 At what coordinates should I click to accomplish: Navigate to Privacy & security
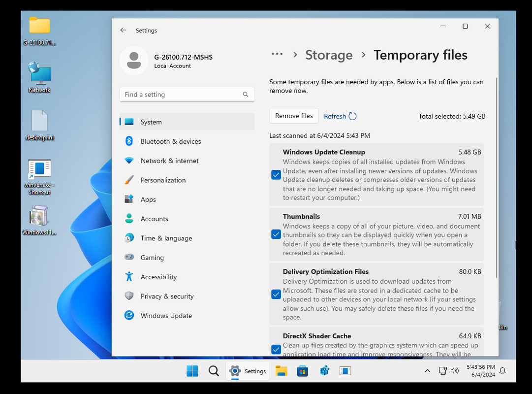(187, 296)
